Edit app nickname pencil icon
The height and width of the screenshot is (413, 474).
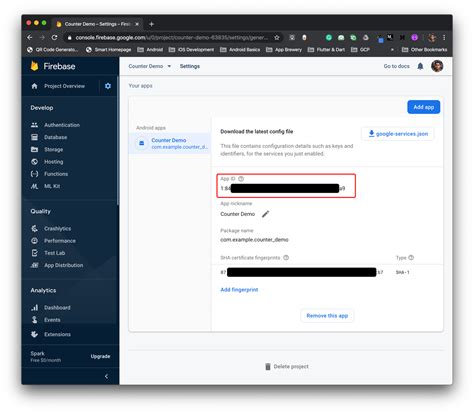tap(265, 214)
